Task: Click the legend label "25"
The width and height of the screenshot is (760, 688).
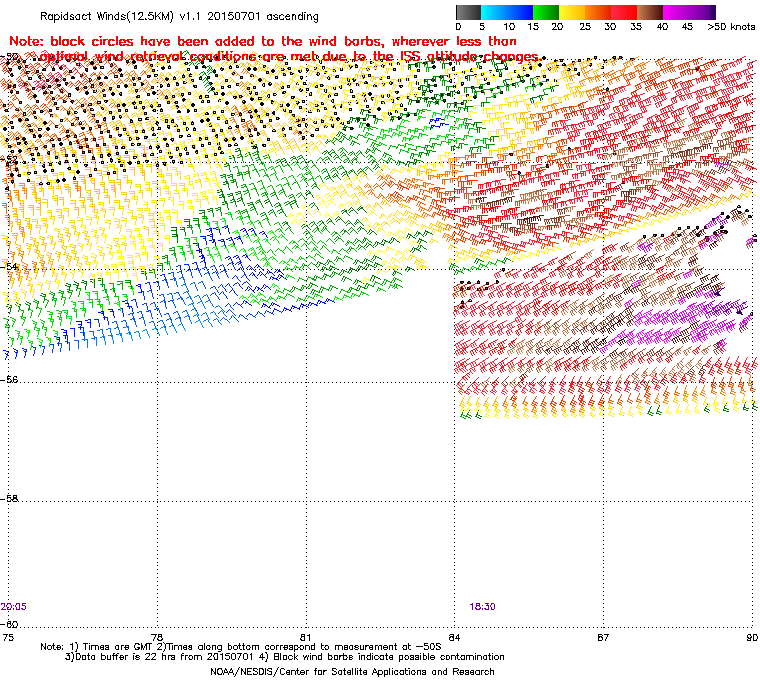Action: click(586, 27)
